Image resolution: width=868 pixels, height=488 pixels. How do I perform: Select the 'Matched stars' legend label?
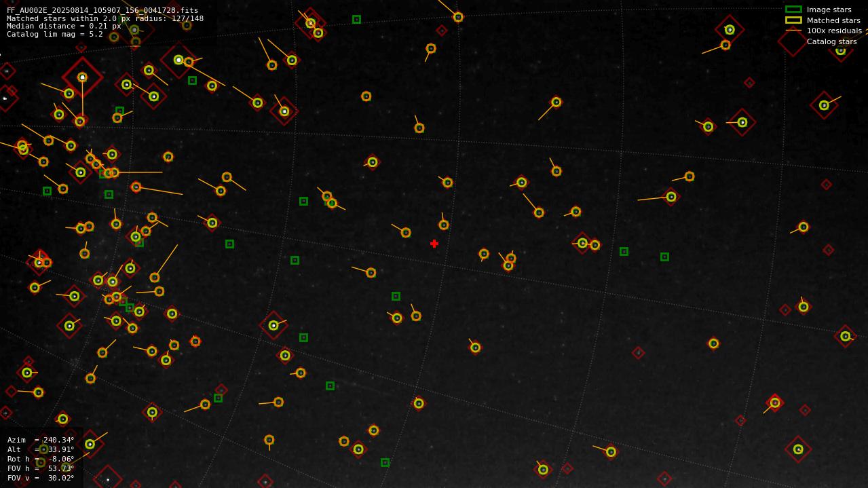pyautogui.click(x=833, y=20)
